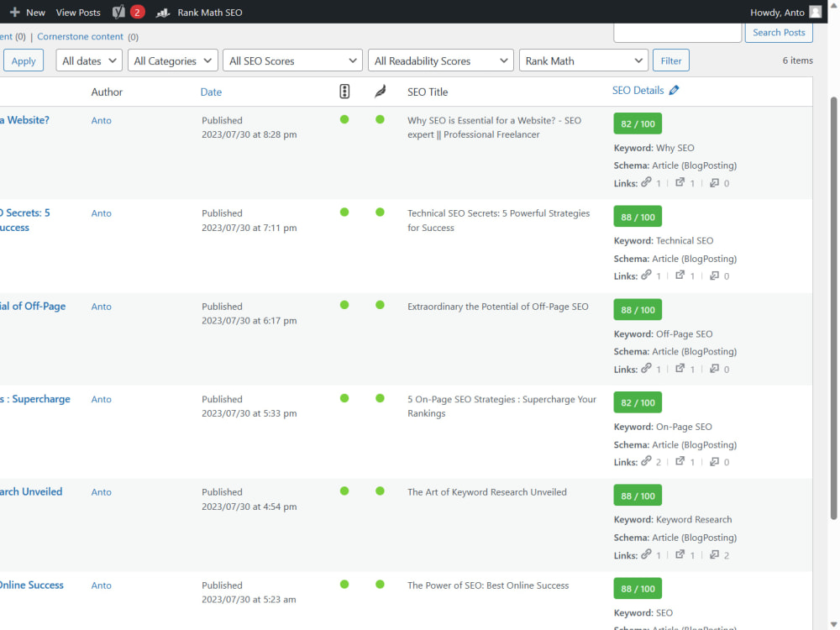This screenshot has width=840, height=630.
Task: Click incoming links icon in Keyword Research row
Action: click(714, 554)
